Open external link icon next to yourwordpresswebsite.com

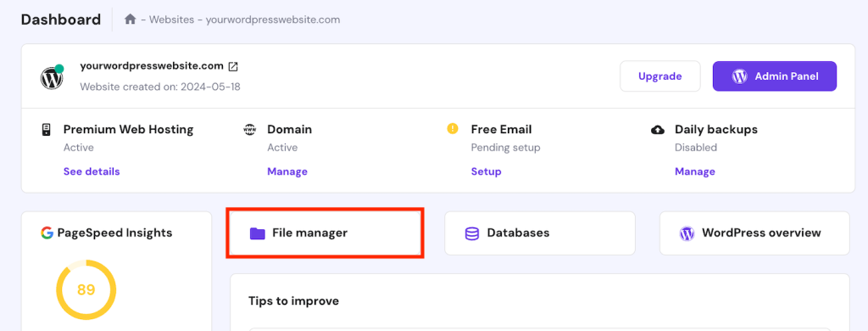point(234,66)
